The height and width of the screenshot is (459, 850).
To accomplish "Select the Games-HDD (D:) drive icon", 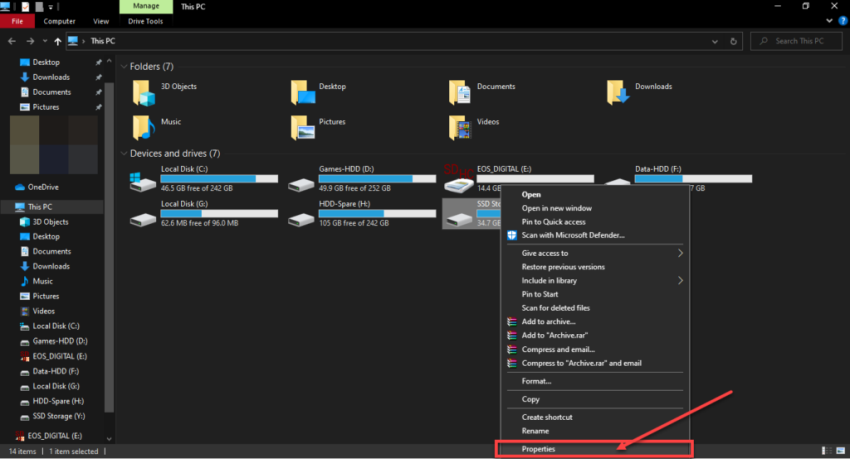I will [301, 185].
